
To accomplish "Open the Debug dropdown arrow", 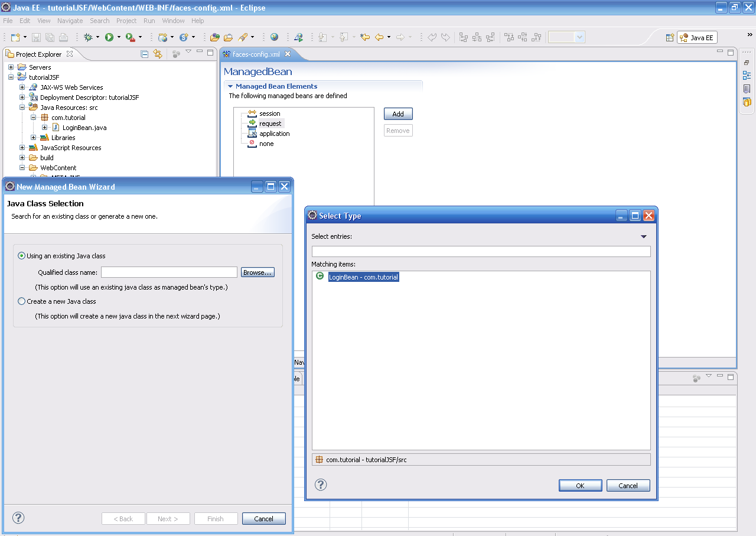I will [x=97, y=37].
